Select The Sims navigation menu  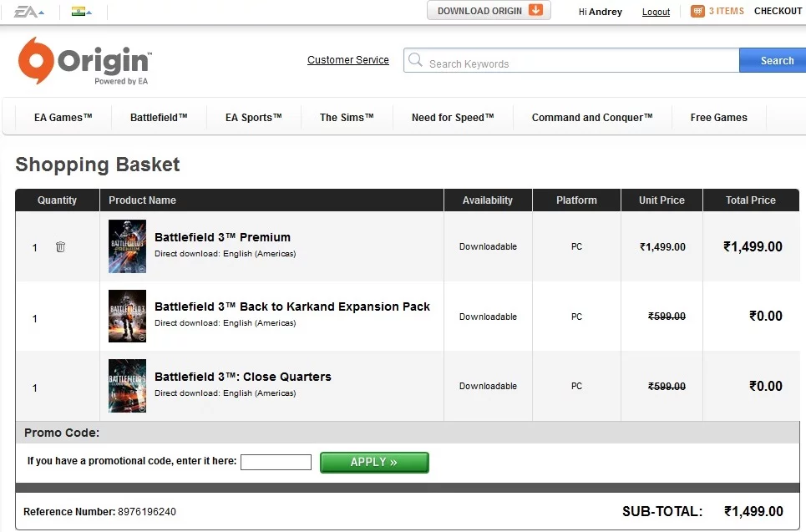[x=347, y=118]
